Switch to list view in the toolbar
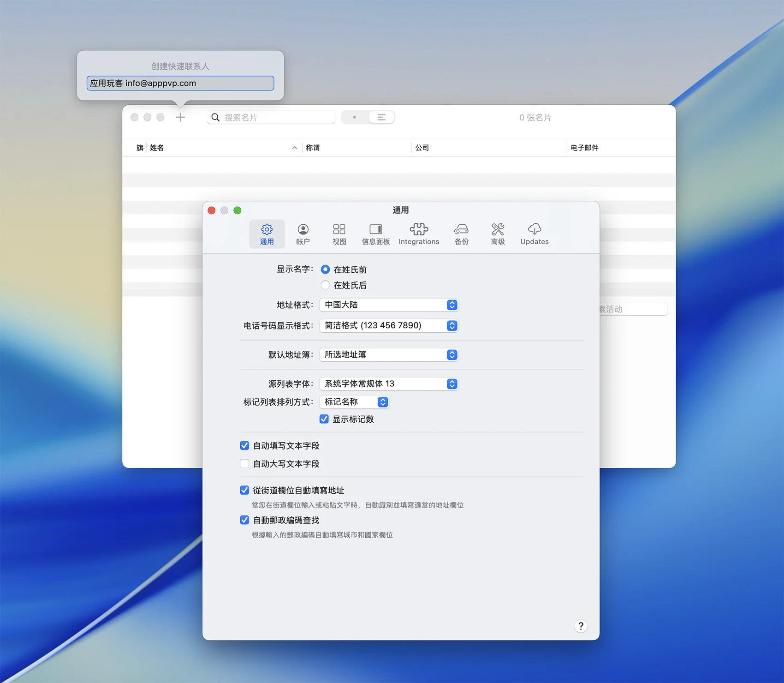784x683 pixels. click(381, 117)
